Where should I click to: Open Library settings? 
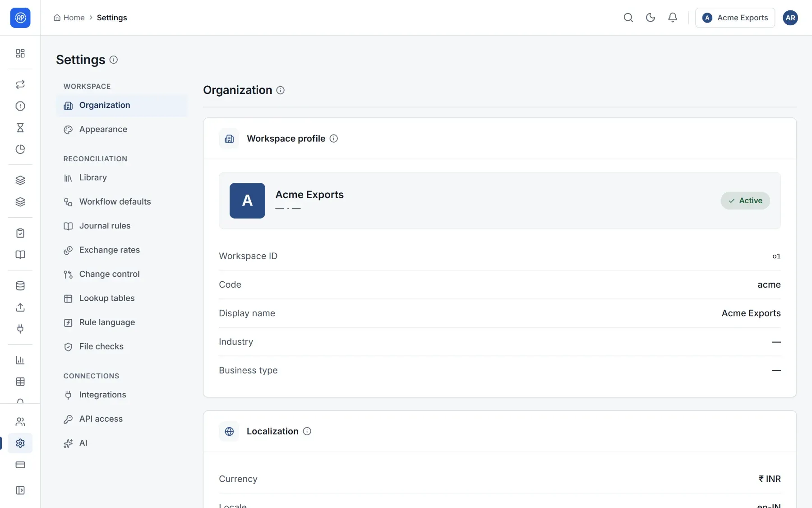click(122, 178)
